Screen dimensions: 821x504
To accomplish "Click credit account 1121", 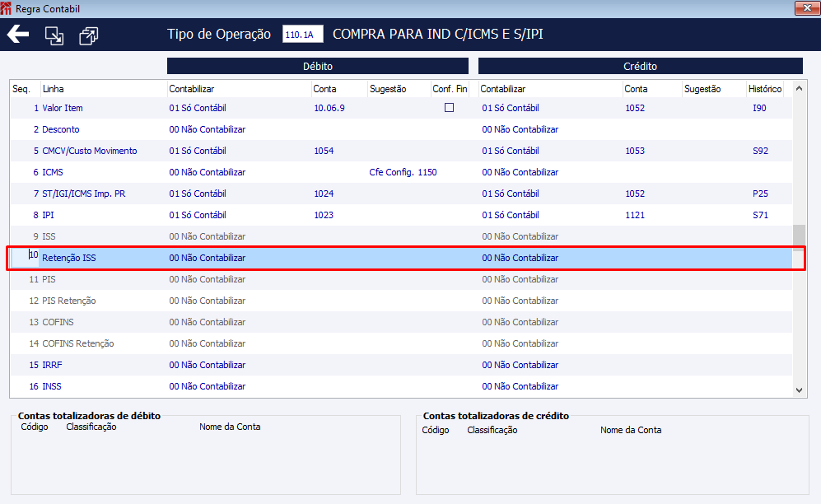I will tap(635, 215).
